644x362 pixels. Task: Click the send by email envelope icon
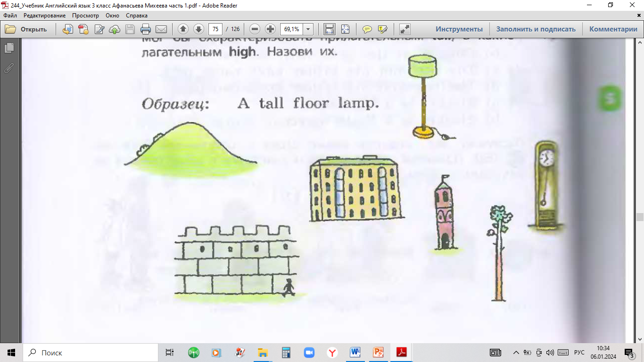point(161,29)
